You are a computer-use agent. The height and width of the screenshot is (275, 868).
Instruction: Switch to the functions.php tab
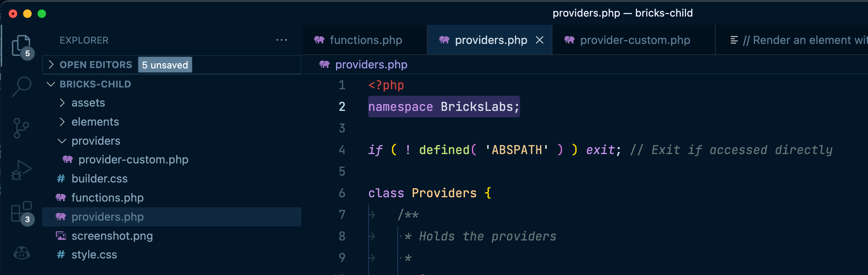point(365,40)
